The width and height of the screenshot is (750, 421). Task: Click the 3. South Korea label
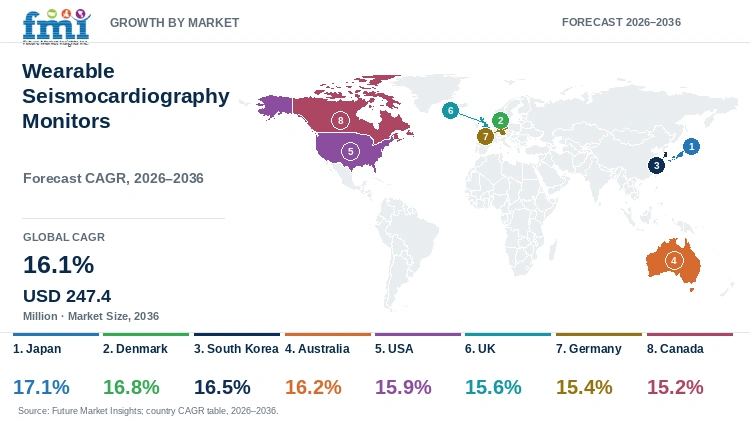pos(236,349)
